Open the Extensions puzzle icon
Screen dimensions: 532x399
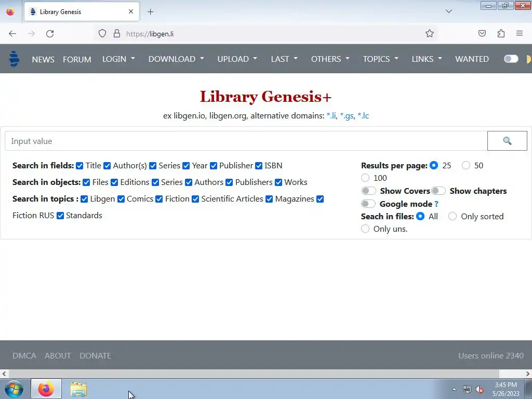501,34
